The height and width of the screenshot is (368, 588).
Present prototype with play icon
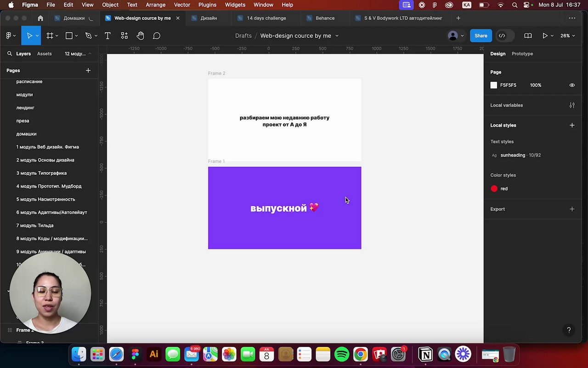pyautogui.click(x=545, y=35)
